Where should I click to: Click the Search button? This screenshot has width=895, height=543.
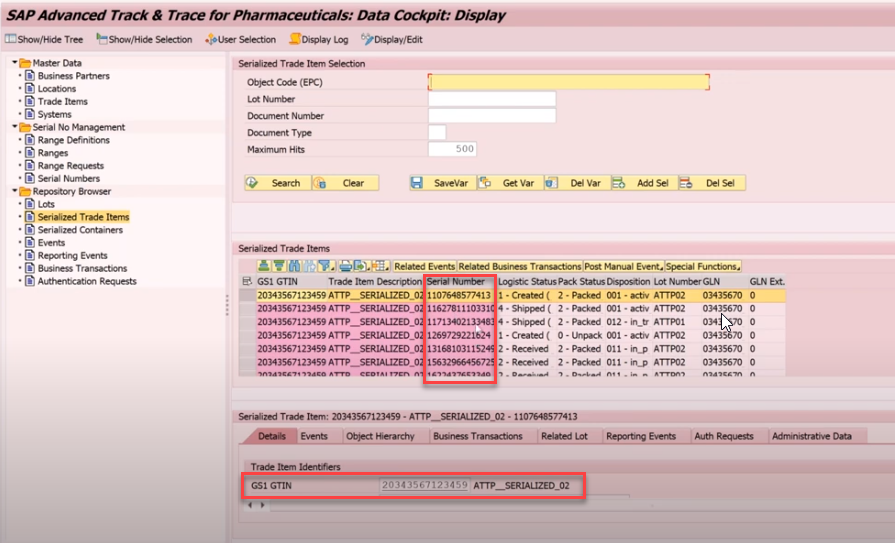coord(278,183)
